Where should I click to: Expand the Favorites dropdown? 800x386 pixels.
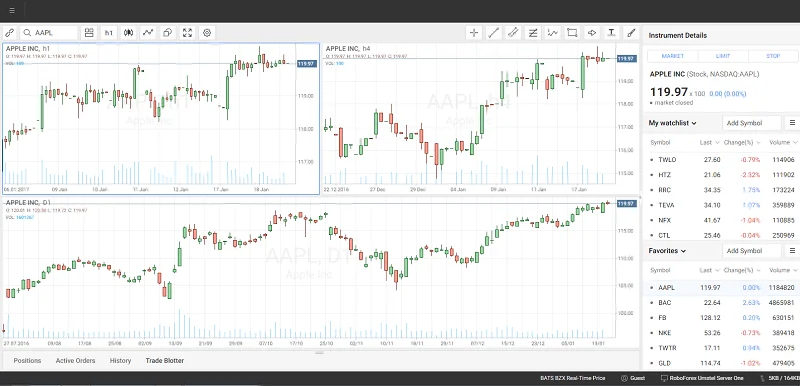[667, 251]
